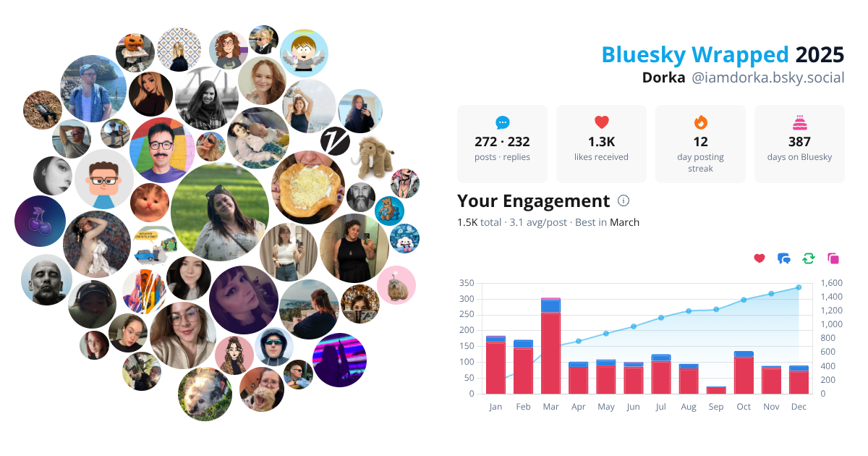The image size is (868, 456).
Task: Open the pastry held in hand avatar
Action: pos(308,187)
